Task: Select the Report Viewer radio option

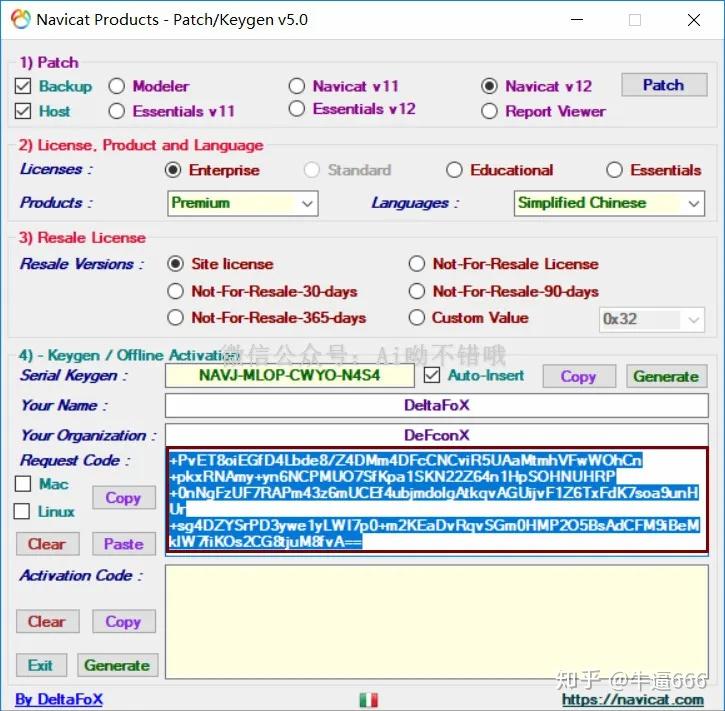Action: pyautogui.click(x=489, y=111)
